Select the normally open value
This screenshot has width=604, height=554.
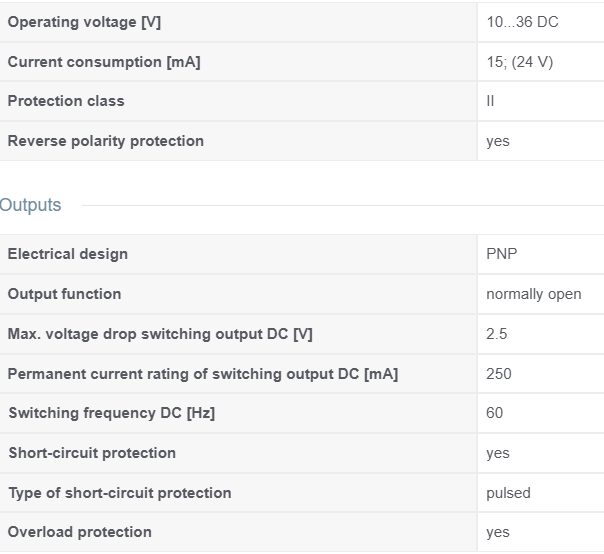click(x=534, y=294)
